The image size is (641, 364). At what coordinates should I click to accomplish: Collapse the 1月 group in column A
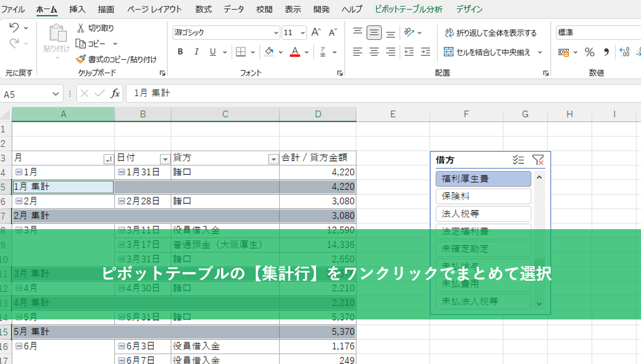click(18, 172)
